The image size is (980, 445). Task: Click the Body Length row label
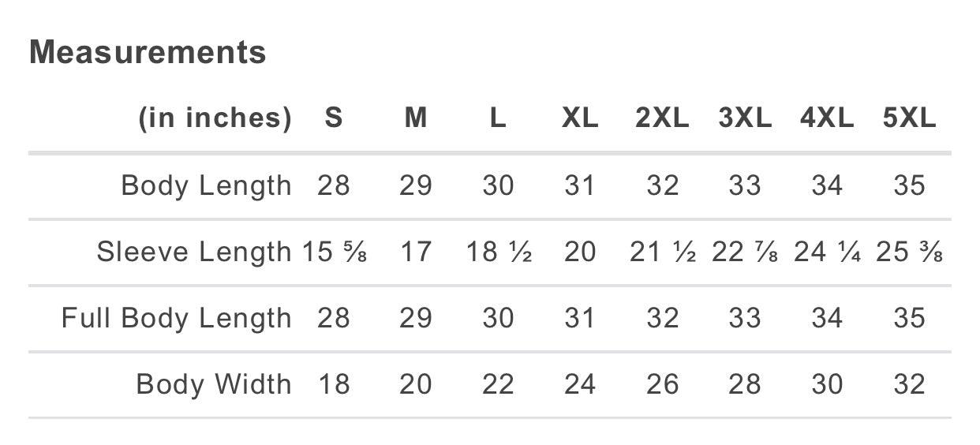coord(206,186)
